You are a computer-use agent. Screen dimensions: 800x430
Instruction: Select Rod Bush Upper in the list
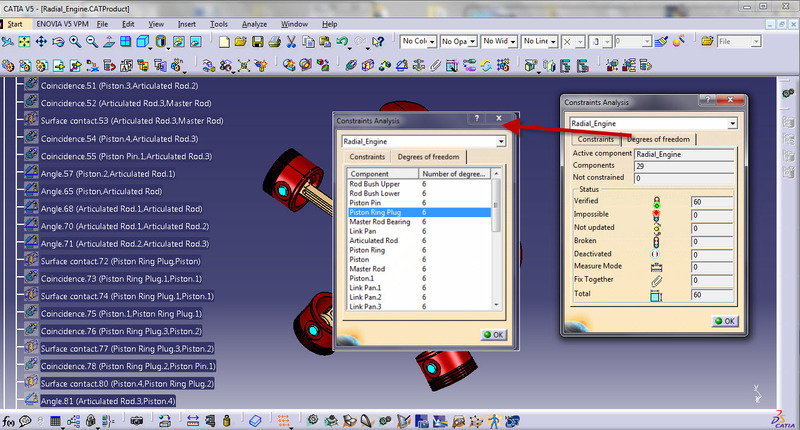374,184
